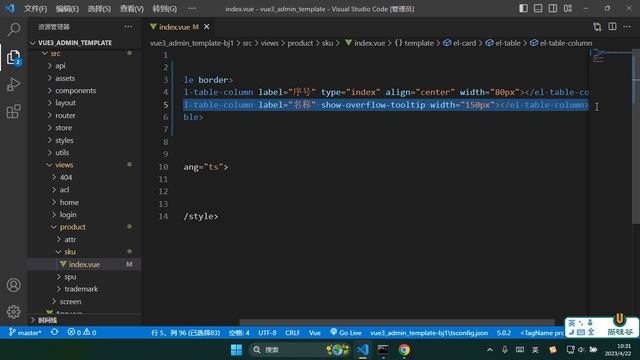Toggle secondary side bar layout icon
The height and width of the screenshot is (360, 640).
coord(553,8)
